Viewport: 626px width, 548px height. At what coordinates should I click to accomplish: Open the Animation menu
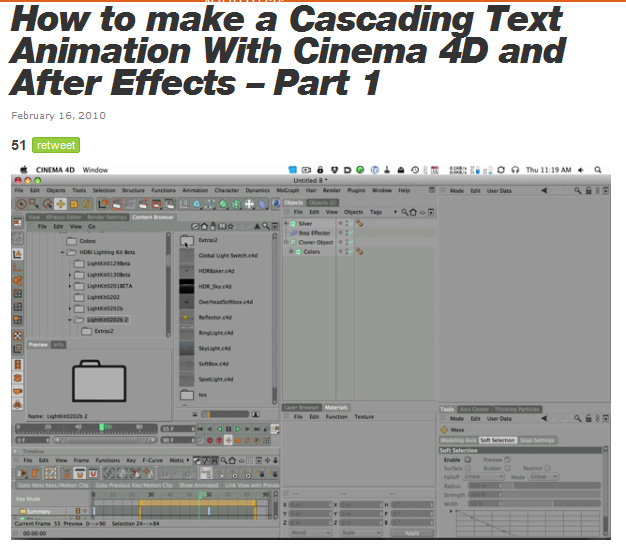195,190
